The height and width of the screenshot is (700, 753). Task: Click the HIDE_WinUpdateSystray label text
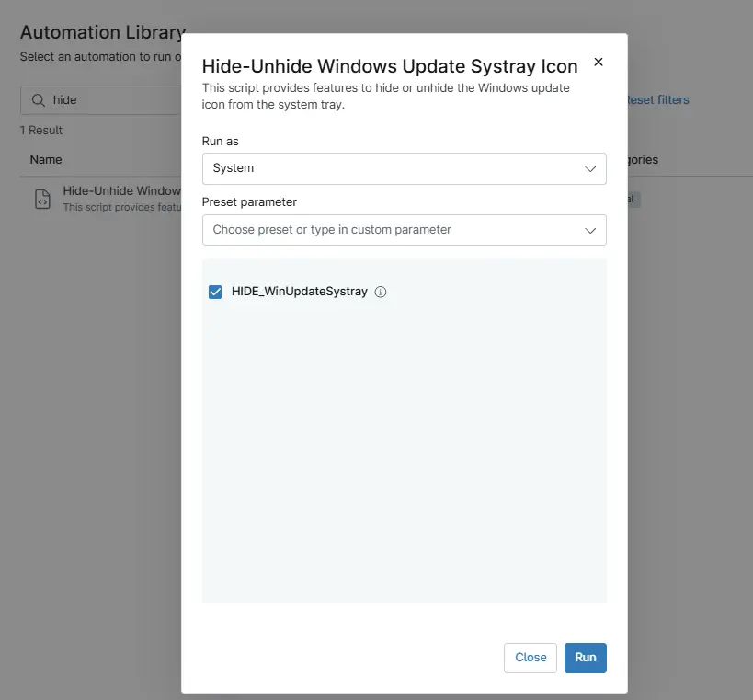(x=299, y=292)
